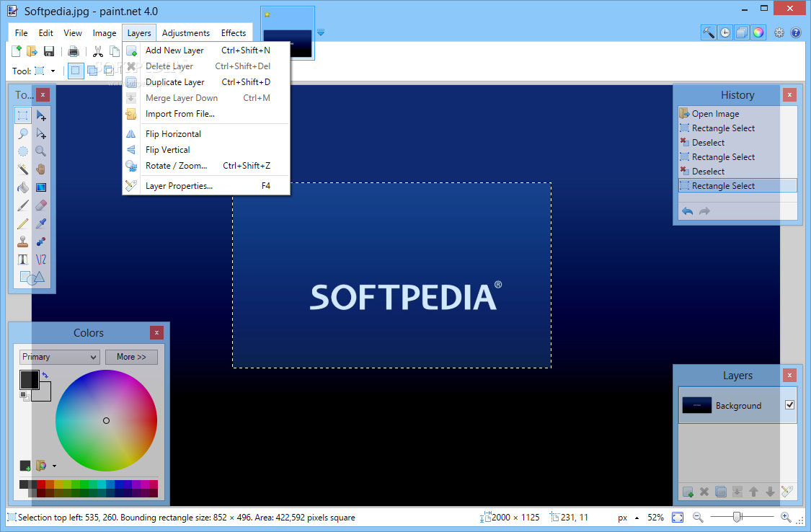Choose Layer Properties... menu entry
The width and height of the screenshot is (811, 532).
[206, 185]
